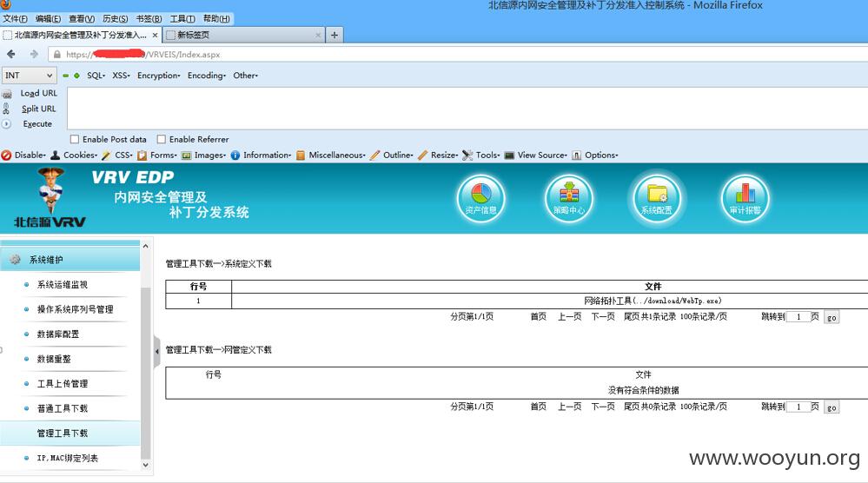The width and height of the screenshot is (868, 483).
Task: Click the Images toolbar icon
Action: tap(186, 155)
